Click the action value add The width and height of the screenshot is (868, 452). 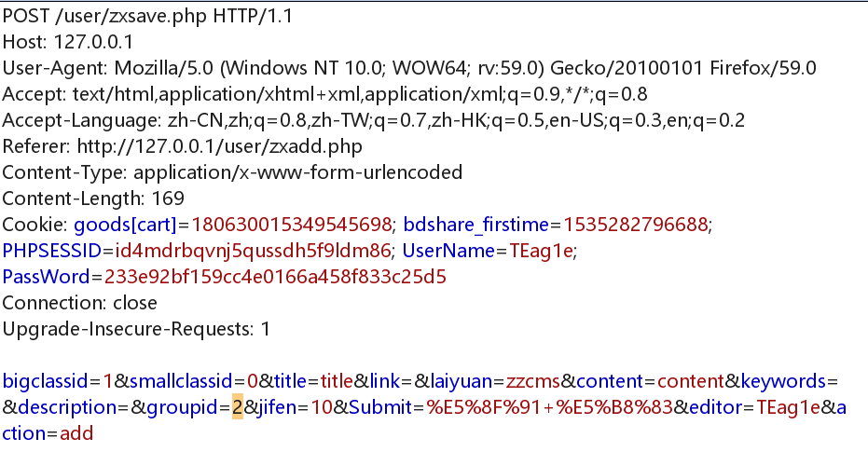tap(76, 433)
